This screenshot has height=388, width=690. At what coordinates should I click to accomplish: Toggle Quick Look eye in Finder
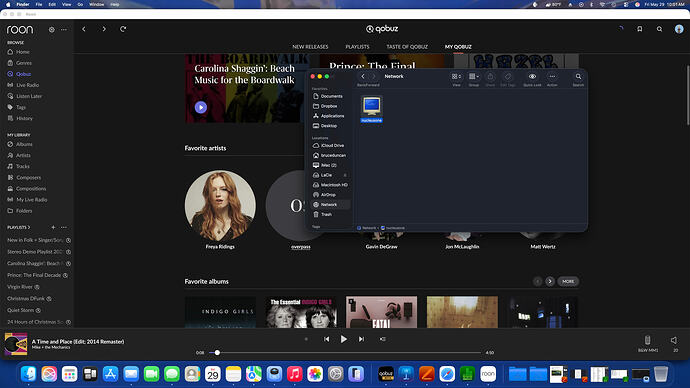pyautogui.click(x=532, y=77)
